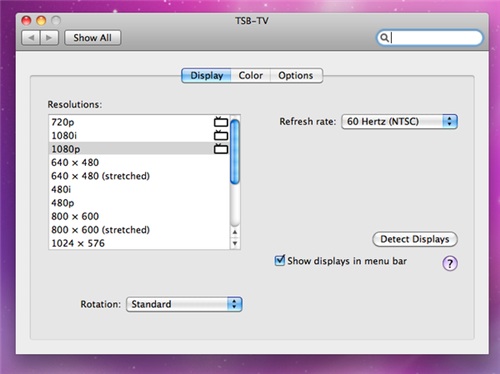Click the resolution list scroll up arrow
Viewport: 500px width, 374px height.
(x=235, y=232)
